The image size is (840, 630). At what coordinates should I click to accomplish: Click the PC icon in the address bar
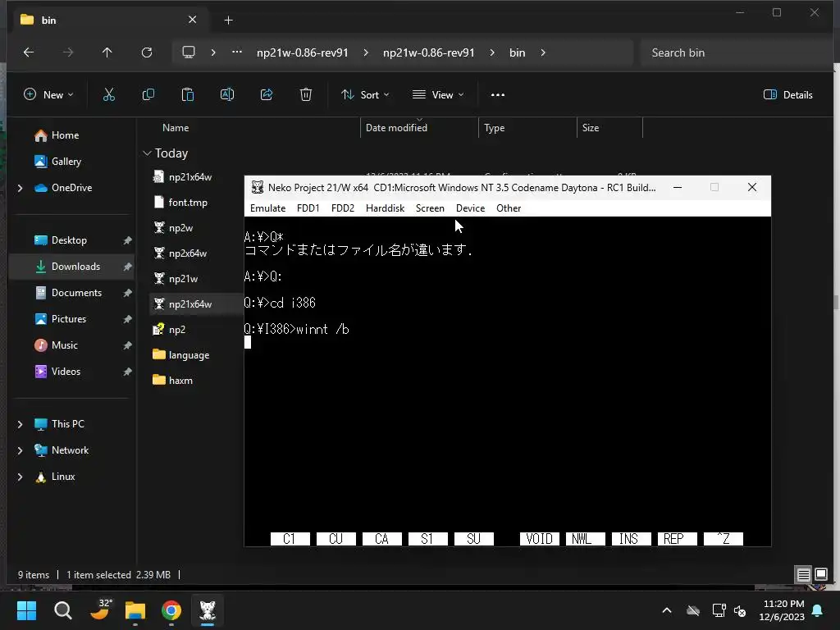pyautogui.click(x=189, y=52)
